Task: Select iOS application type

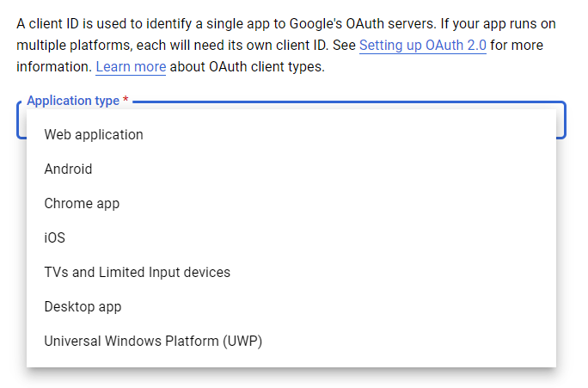Action: [291, 238]
